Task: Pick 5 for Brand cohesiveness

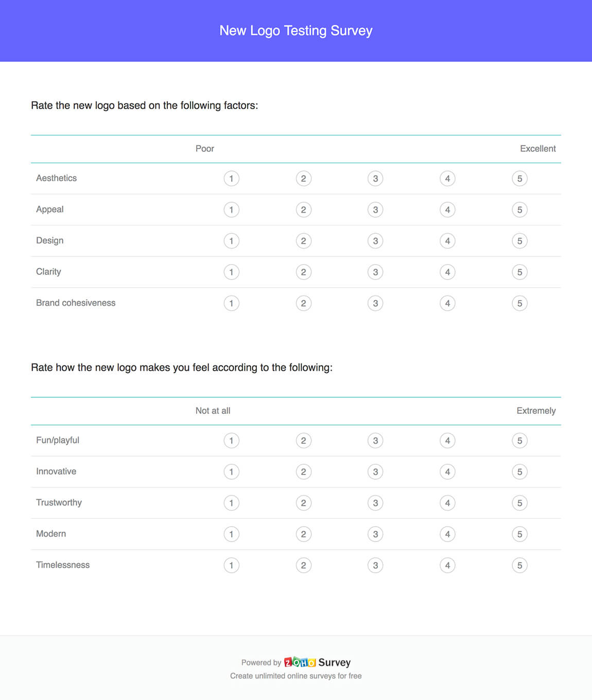Action: 519,303
